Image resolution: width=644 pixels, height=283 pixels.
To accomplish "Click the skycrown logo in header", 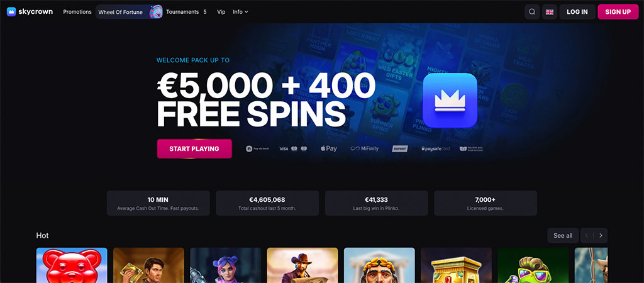I will 30,11.
